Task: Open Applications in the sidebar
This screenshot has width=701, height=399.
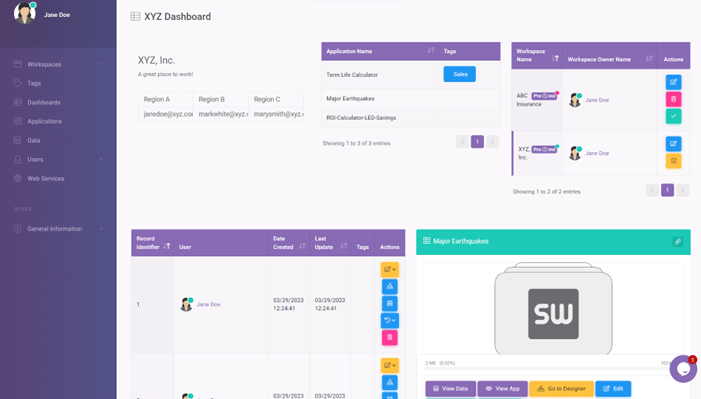Action: pos(44,121)
